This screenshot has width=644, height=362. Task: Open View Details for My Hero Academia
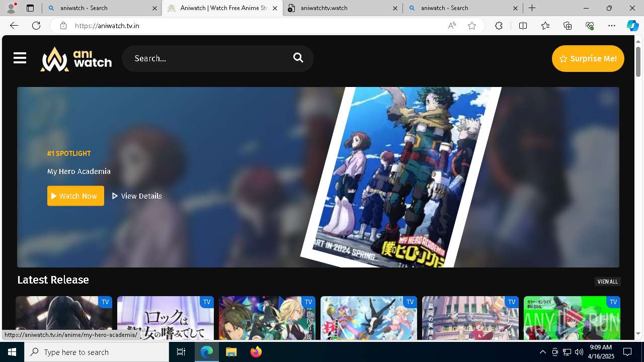point(137,196)
